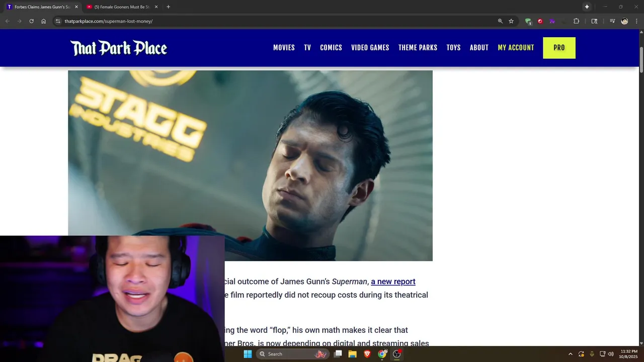
Task: Open the Extensions puzzle piece menu
Action: pos(577,21)
